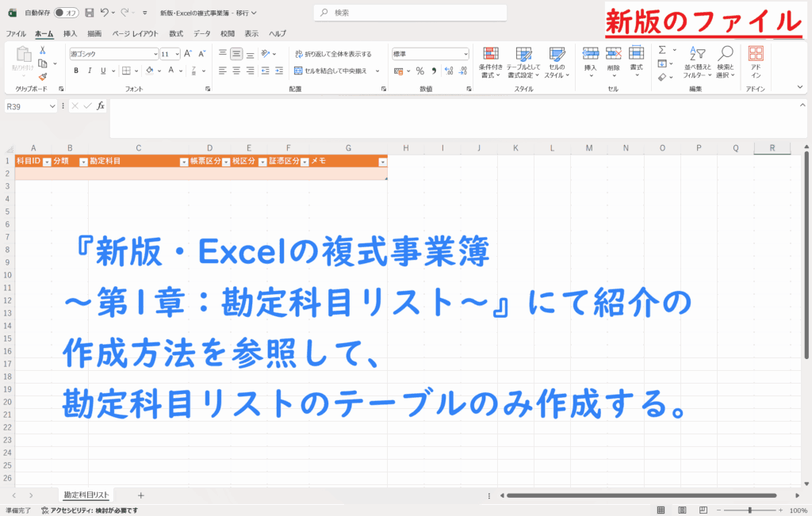Screen dimensions: 812x516
Task: Click the Save floppy disk icon
Action: (89, 13)
